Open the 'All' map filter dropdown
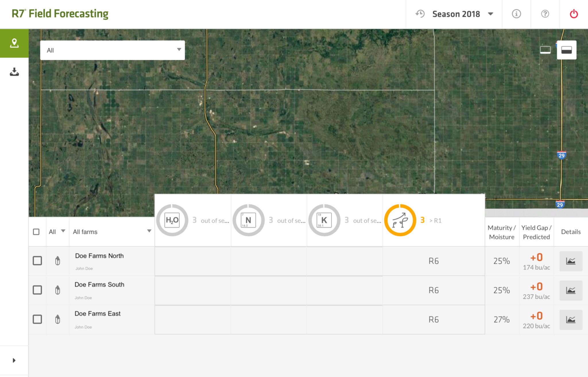Screen dimensions: 588x377 pyautogui.click(x=113, y=50)
